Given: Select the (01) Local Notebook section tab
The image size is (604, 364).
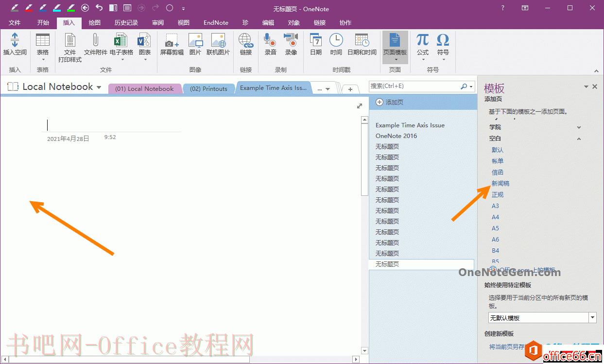Looking at the screenshot, I should click(x=144, y=88).
